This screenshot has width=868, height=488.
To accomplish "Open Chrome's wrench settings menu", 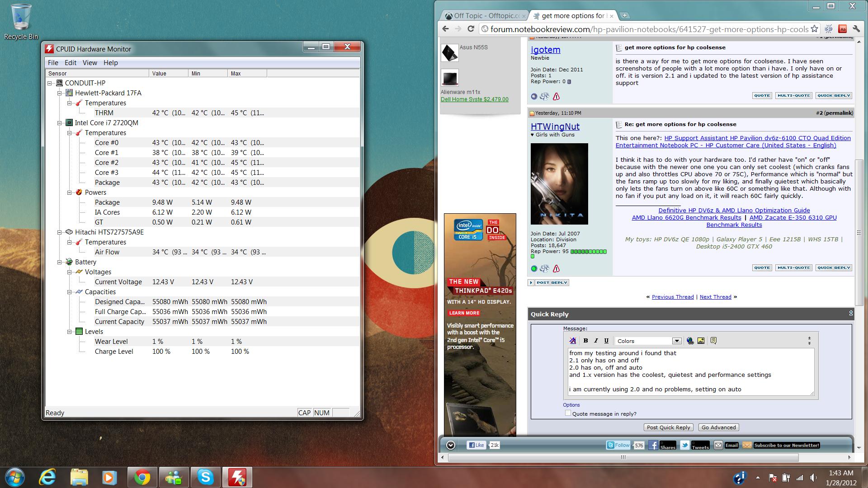I will (x=856, y=29).
